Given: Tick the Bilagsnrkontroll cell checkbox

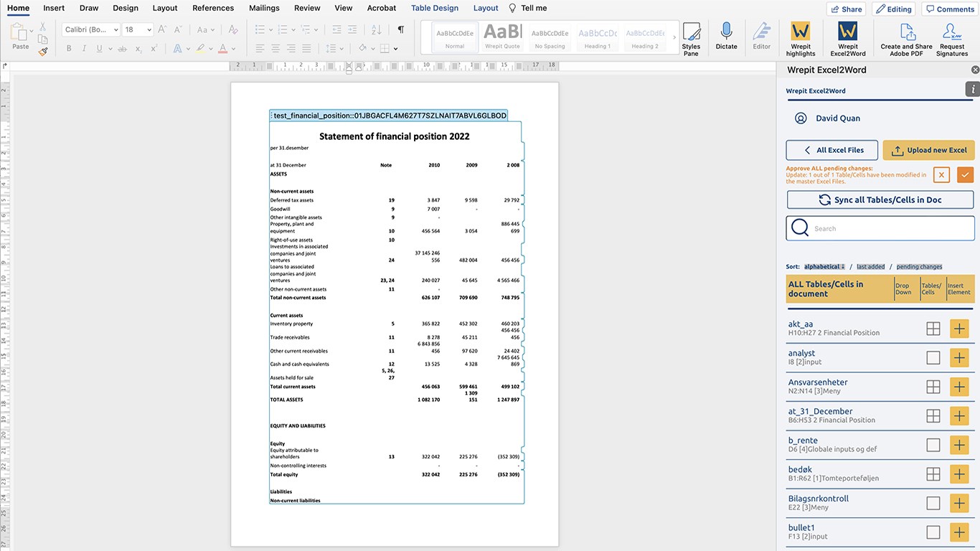Looking at the screenshot, I should pyautogui.click(x=933, y=503).
